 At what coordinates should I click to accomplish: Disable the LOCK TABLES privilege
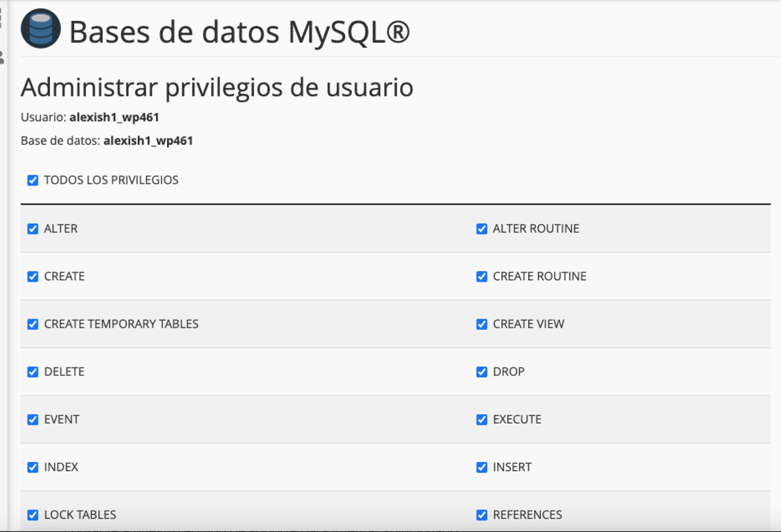click(x=33, y=515)
